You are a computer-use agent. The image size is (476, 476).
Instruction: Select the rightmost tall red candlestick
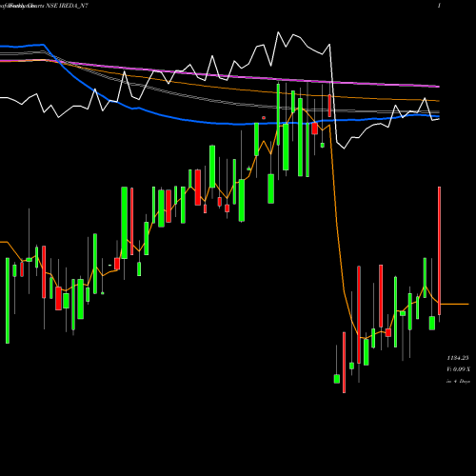(x=440, y=250)
